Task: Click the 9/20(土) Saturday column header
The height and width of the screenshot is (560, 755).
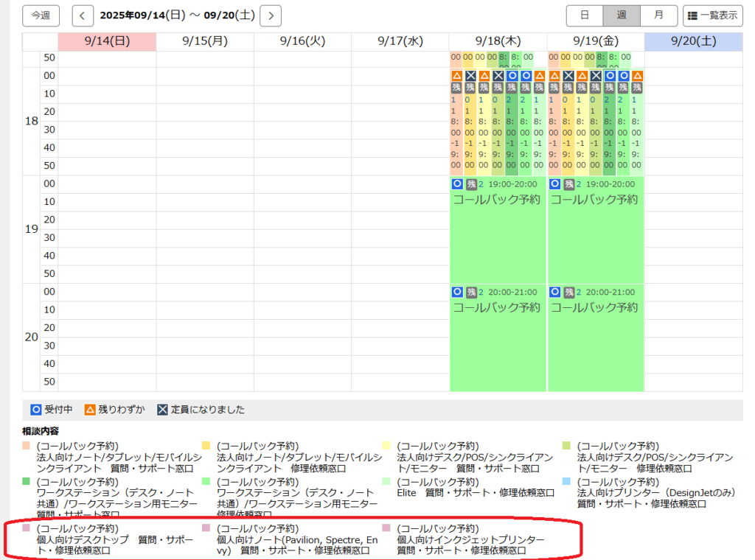Action: [x=693, y=42]
